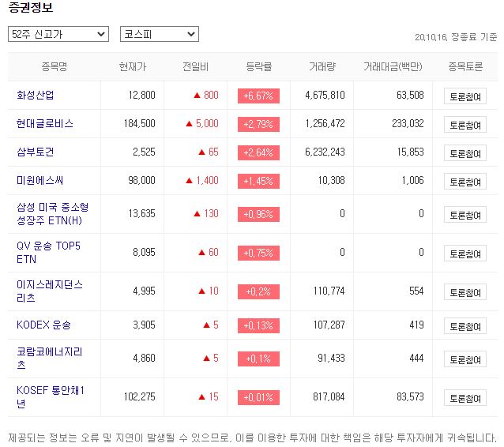Click 토론참여 for 코람코에너지리츠
Viewport: 504px width, 447px height.
tap(465, 359)
